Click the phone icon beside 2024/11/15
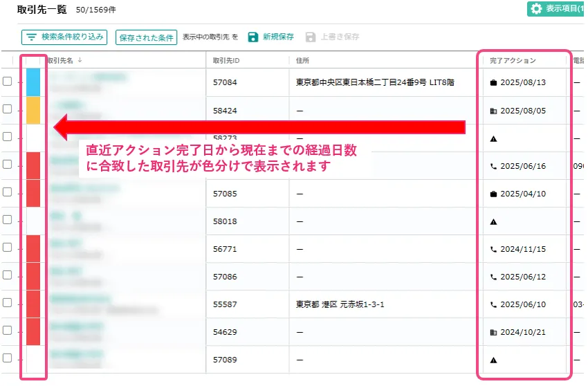This screenshot has width=588, height=386. (x=493, y=249)
